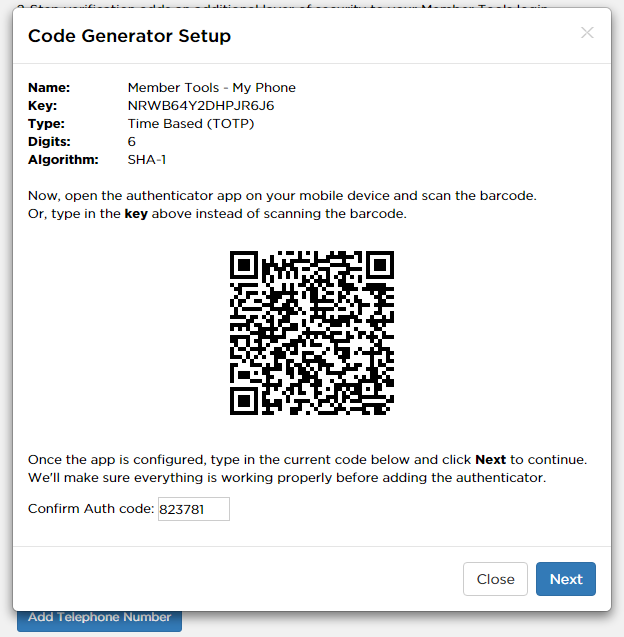The width and height of the screenshot is (624, 637).
Task: Click the Code Generator Setup heading
Action: coord(129,36)
